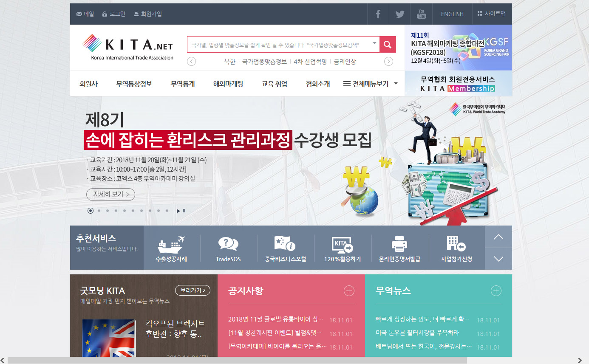Click the 회원가입 sign-up link

(x=148, y=14)
